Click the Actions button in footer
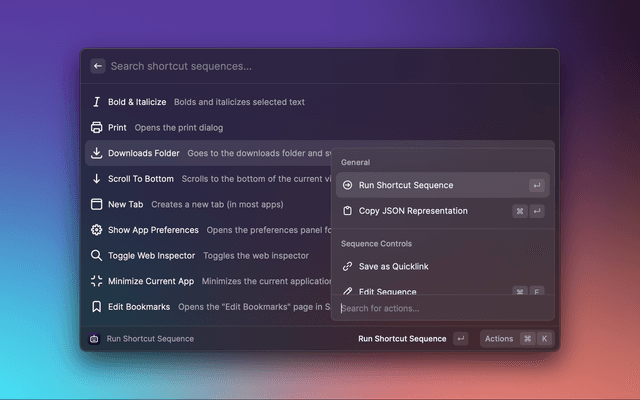The height and width of the screenshot is (400, 640). pyautogui.click(x=517, y=339)
